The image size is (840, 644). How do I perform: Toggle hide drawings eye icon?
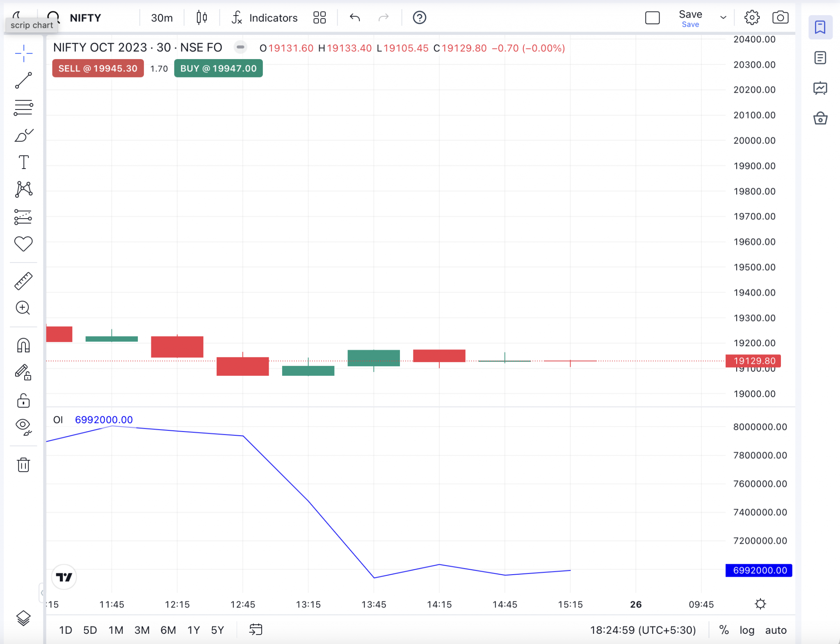pyautogui.click(x=23, y=427)
